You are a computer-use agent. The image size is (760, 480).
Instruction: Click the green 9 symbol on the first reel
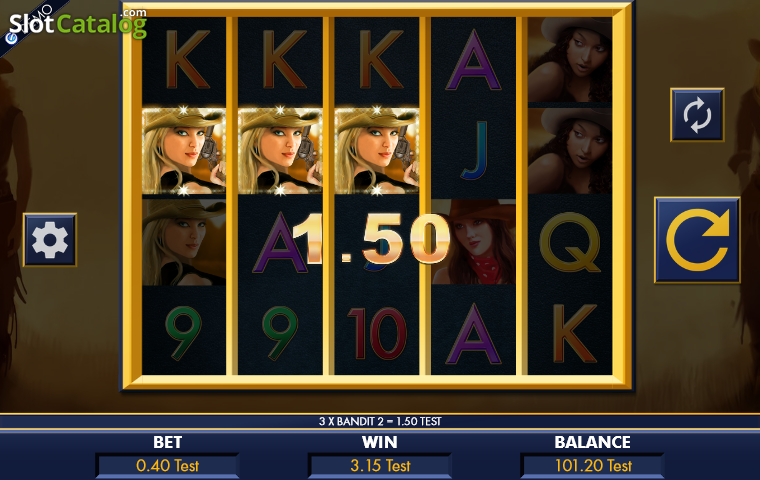184,333
